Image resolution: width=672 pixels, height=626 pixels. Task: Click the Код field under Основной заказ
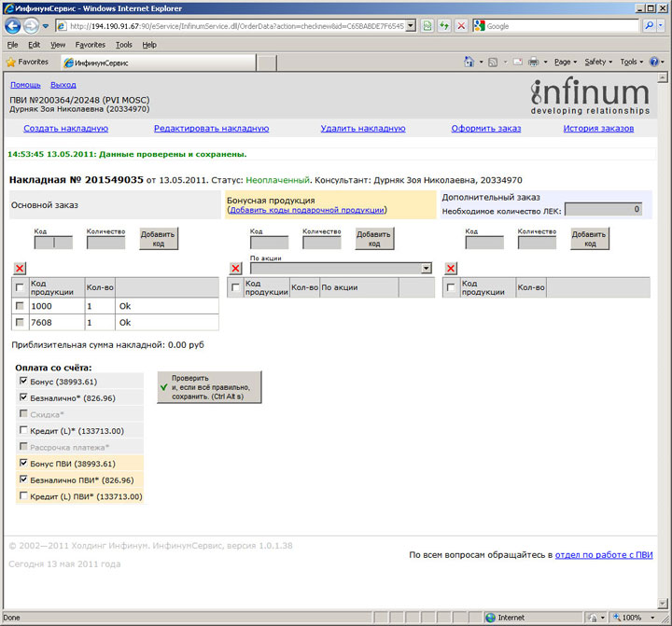coord(53,243)
